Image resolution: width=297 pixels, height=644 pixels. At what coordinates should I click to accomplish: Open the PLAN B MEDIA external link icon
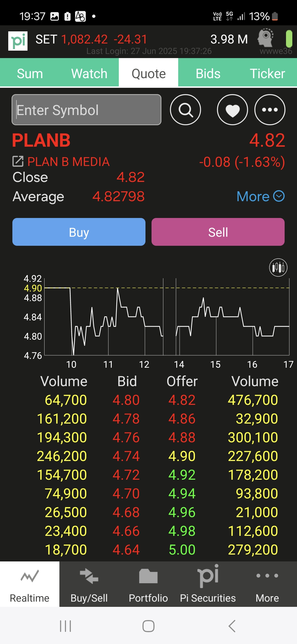(x=18, y=162)
